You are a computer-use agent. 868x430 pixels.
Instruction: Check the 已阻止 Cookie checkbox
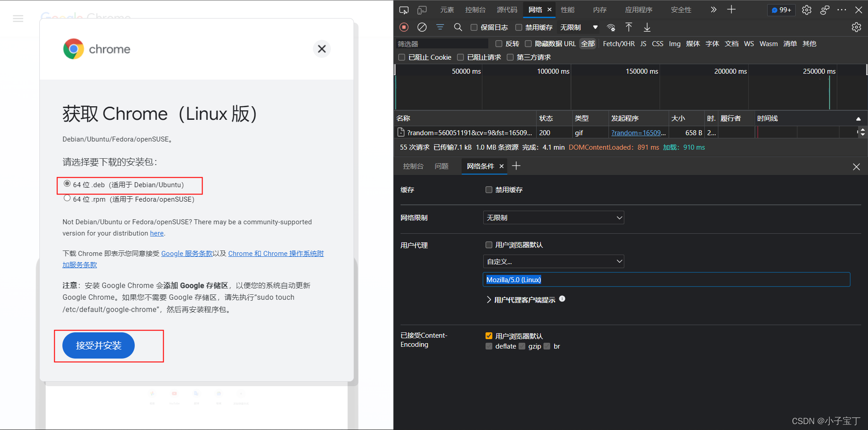click(x=401, y=57)
